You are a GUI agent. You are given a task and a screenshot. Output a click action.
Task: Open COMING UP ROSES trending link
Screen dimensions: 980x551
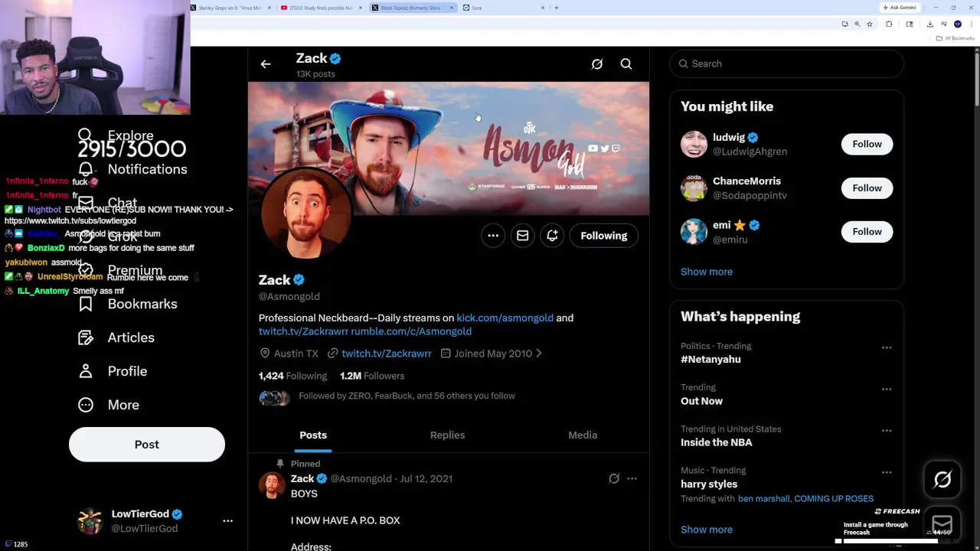click(x=834, y=498)
